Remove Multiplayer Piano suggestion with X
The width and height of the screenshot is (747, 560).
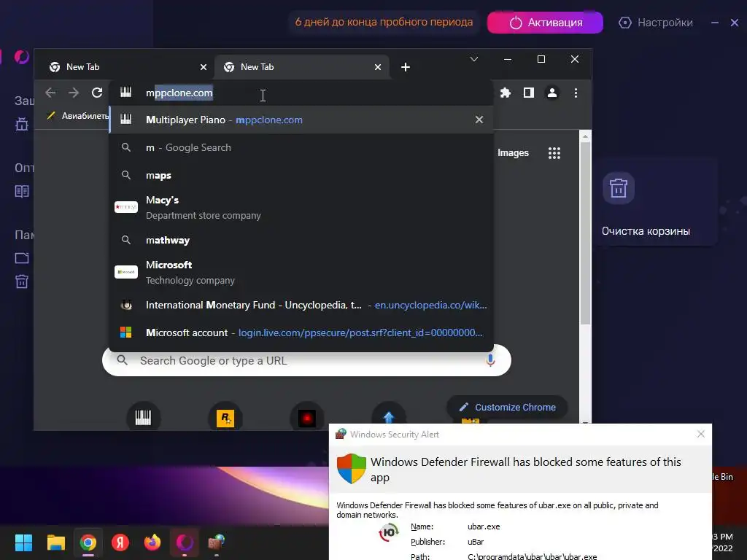click(479, 120)
